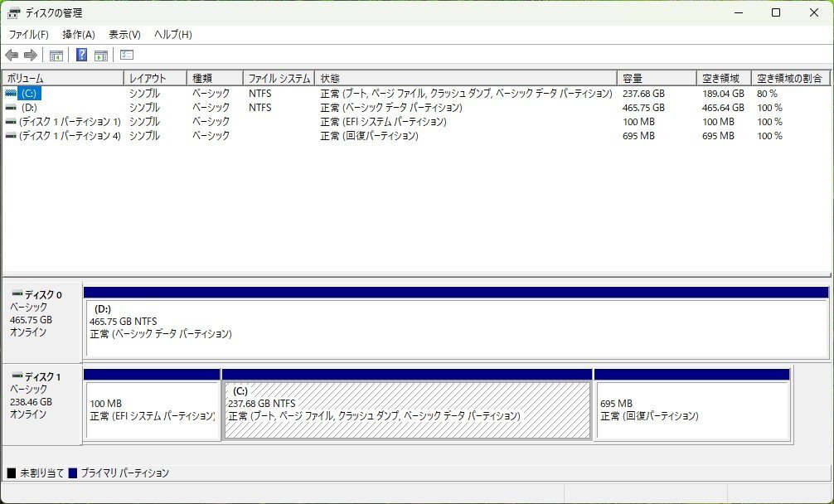Screen dimensions: 834x504
Task: Click the back navigation arrow
Action: [11, 56]
